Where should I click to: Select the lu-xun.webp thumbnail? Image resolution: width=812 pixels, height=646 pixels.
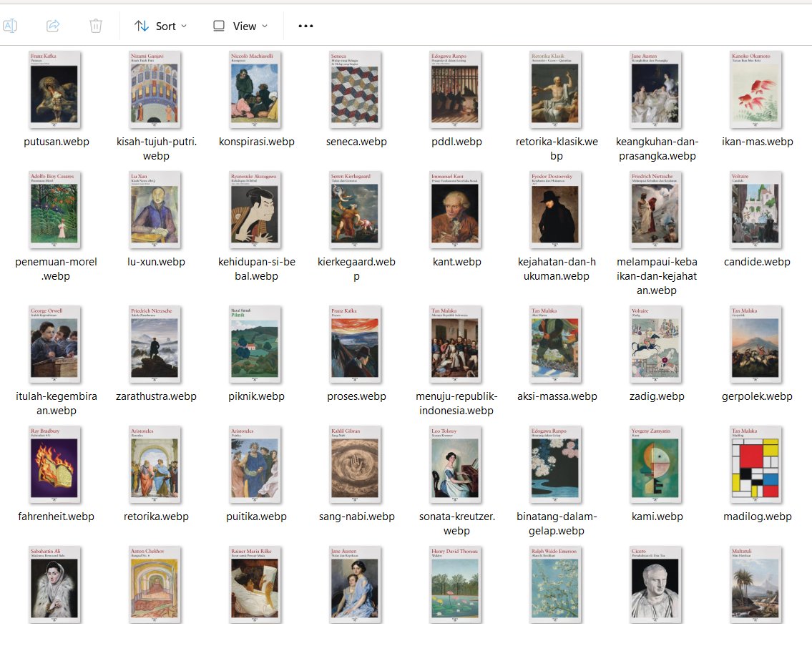[x=156, y=210]
